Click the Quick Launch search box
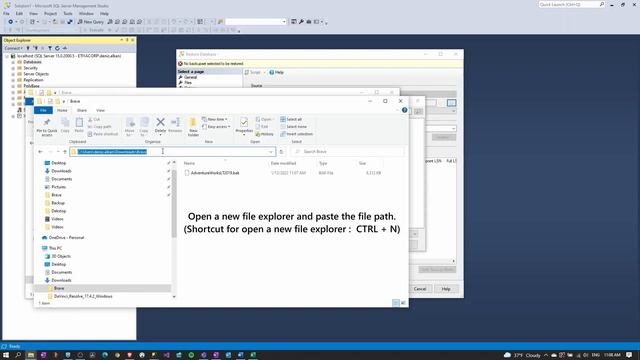Viewport: 640px width, 360px height. click(572, 4)
